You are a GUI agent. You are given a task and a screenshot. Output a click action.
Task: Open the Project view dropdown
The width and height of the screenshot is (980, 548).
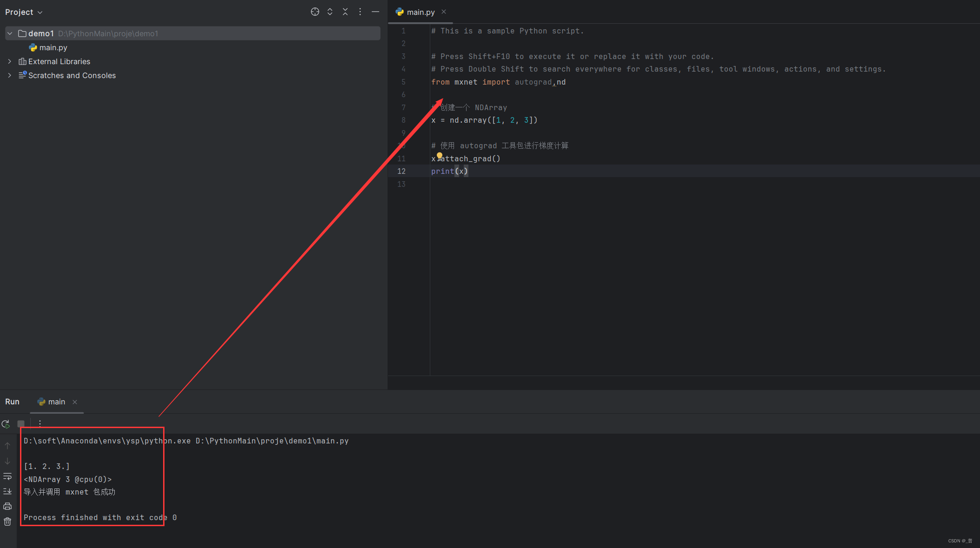click(24, 12)
